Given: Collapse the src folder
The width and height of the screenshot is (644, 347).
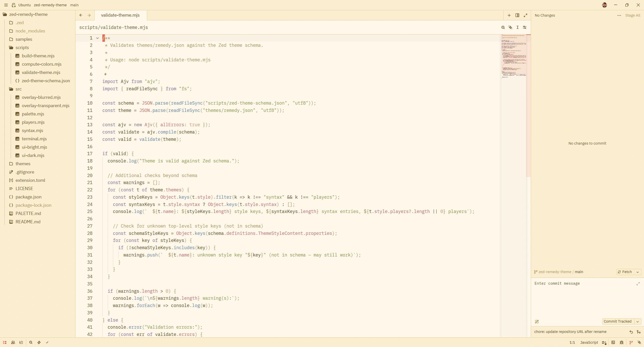Looking at the screenshot, I should pos(19,89).
